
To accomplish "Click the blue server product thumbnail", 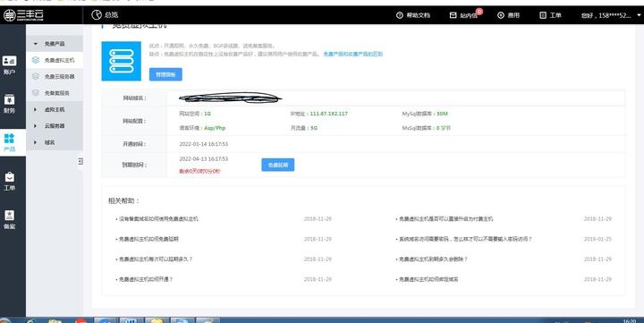I will click(121, 61).
